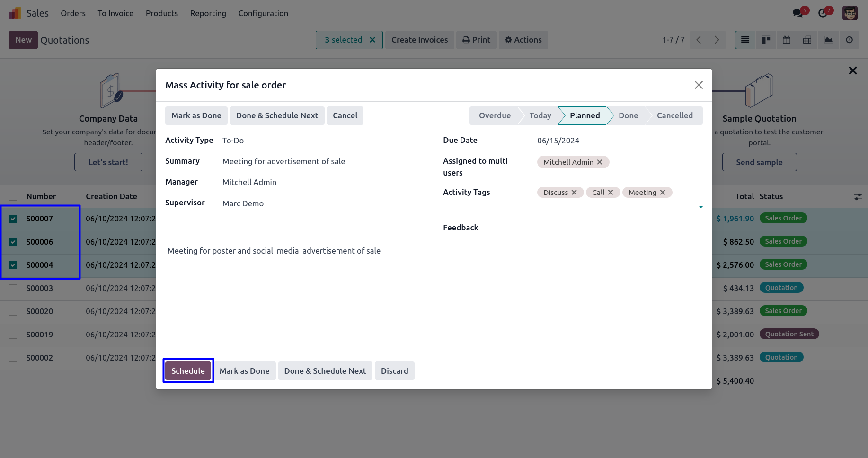868x458 pixels.
Task: Remove the Discuss activity tag
Action: pos(574,193)
